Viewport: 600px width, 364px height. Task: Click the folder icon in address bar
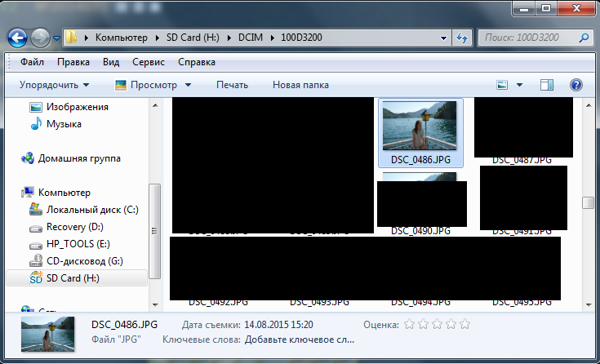click(71, 37)
